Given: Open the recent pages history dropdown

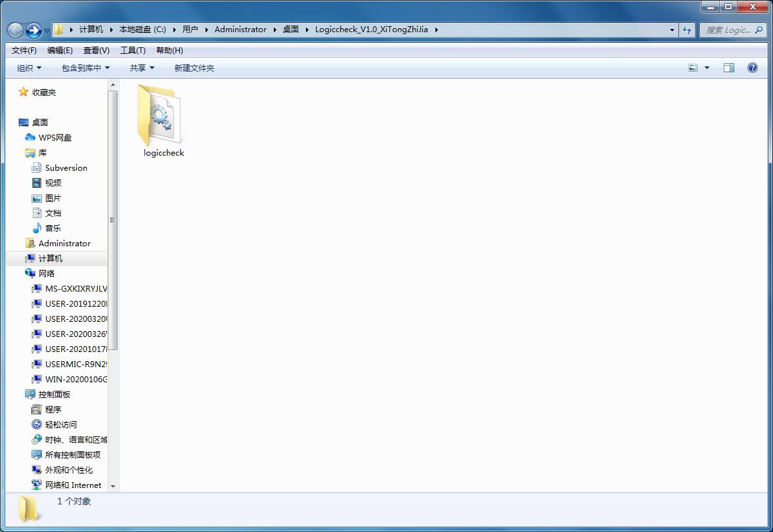Looking at the screenshot, I should (x=47, y=30).
